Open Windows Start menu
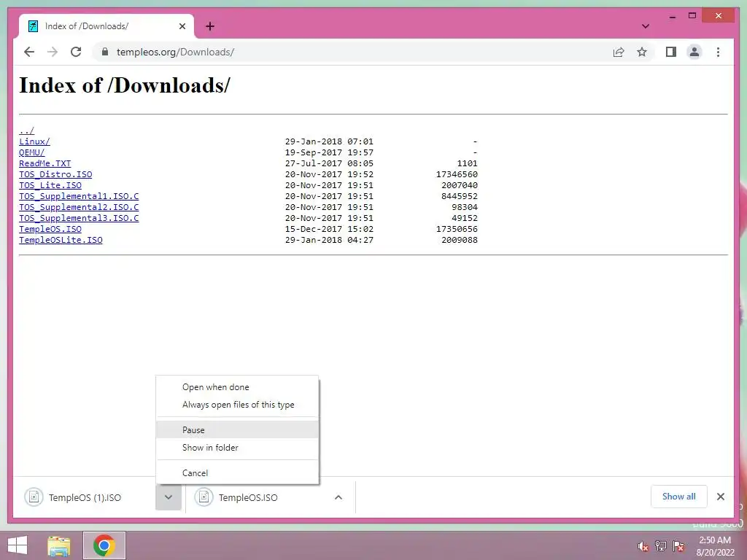Image resolution: width=747 pixels, height=560 pixels. coord(18,545)
